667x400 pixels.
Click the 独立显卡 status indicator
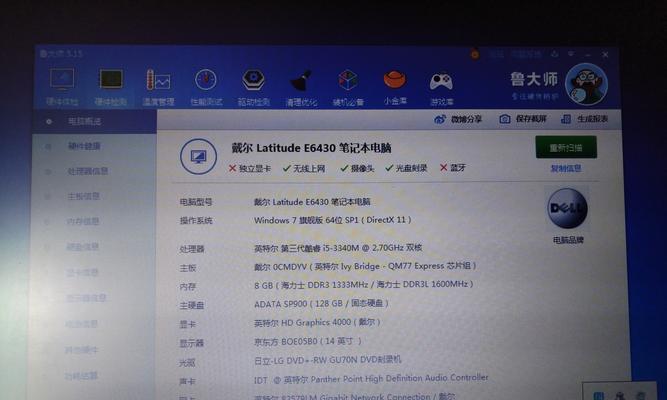250,169
